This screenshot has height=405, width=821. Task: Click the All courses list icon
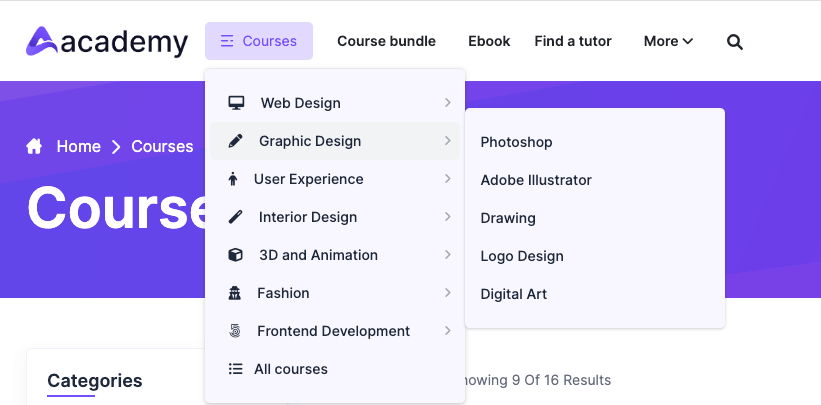pyautogui.click(x=235, y=369)
